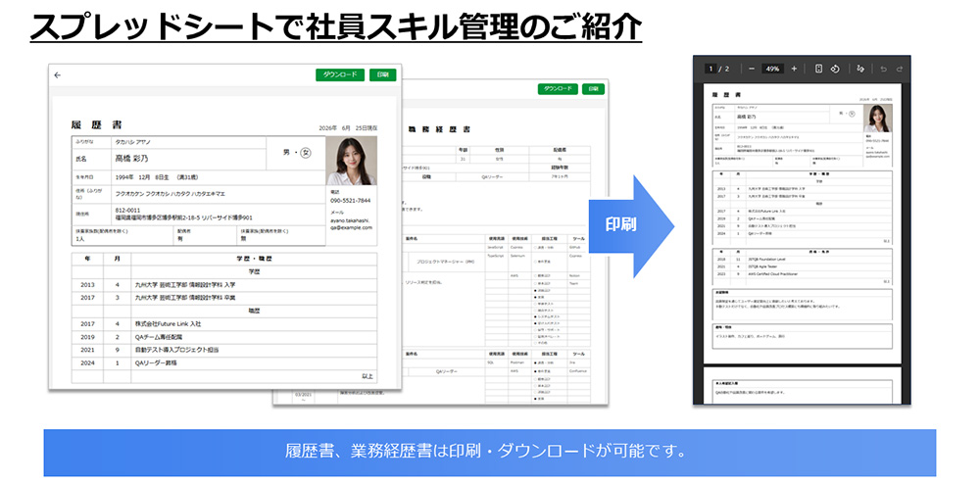Click the green 印刷 button in the 職務経歴書 window
Screen dimensions: 980x482
[594, 89]
